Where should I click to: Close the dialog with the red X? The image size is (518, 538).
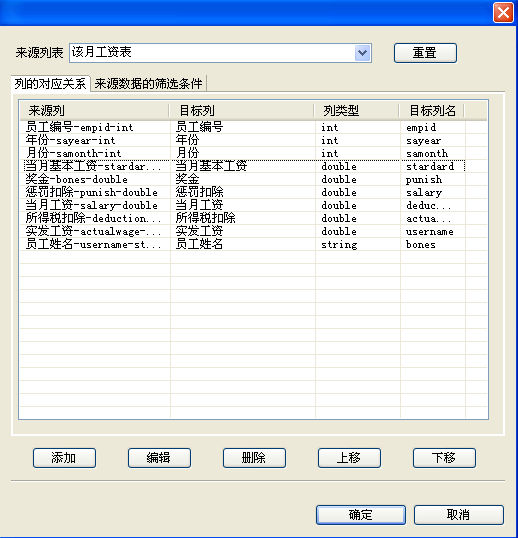point(503,13)
